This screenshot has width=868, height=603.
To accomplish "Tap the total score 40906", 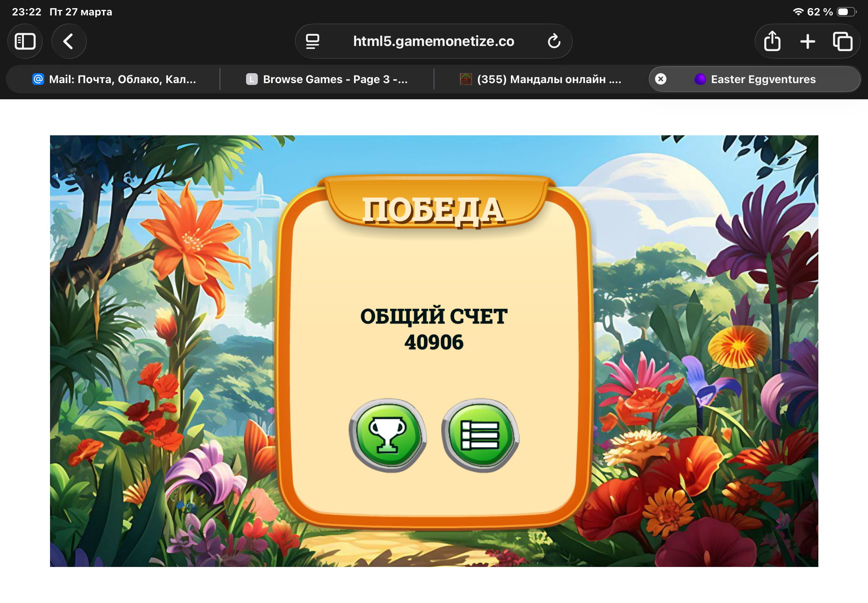I will point(434,342).
